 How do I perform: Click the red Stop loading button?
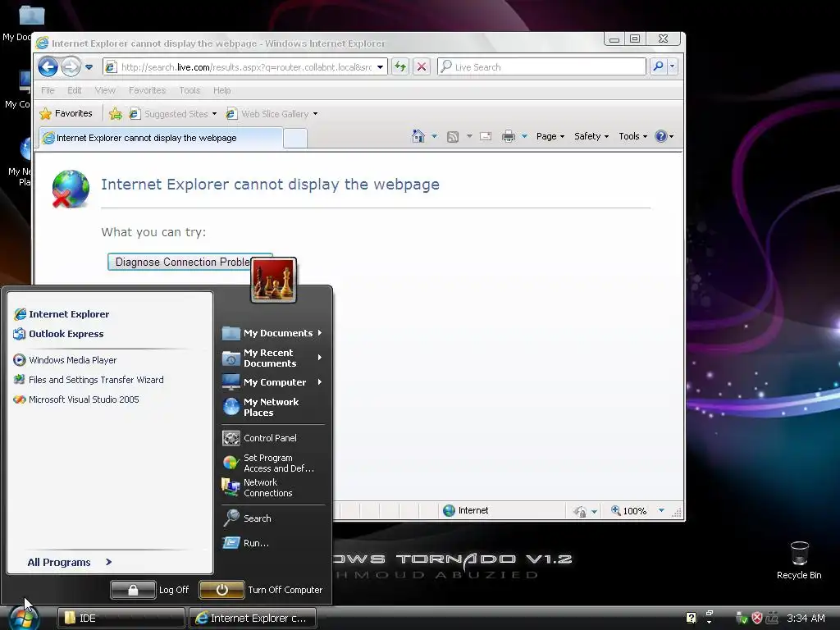[422, 67]
